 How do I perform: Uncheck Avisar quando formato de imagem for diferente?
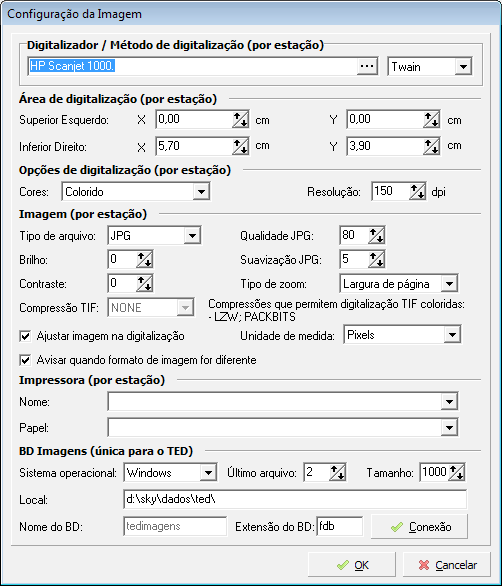25,360
